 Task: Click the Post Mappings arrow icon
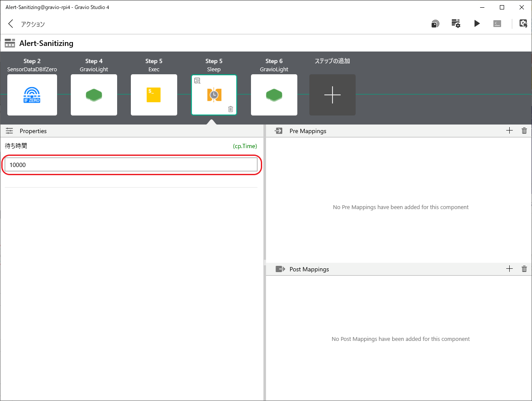(x=280, y=269)
